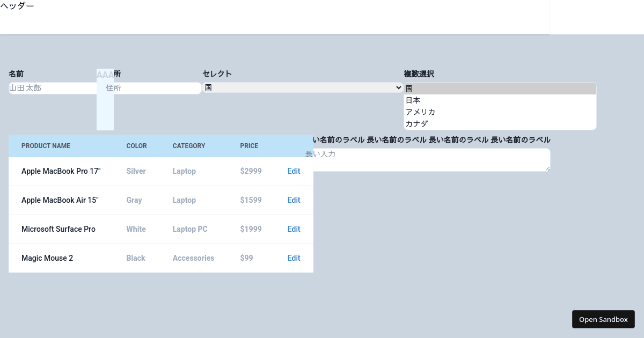Click the PRODUCT NAME column header
This screenshot has height=338, width=644.
tap(46, 146)
